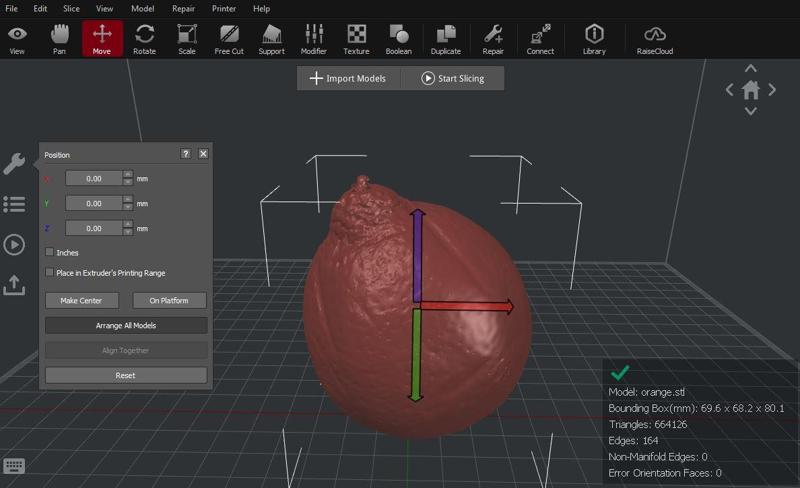Viewport: 800px width, 488px height.
Task: Click the sidebar play slice icon
Action: [x=14, y=245]
